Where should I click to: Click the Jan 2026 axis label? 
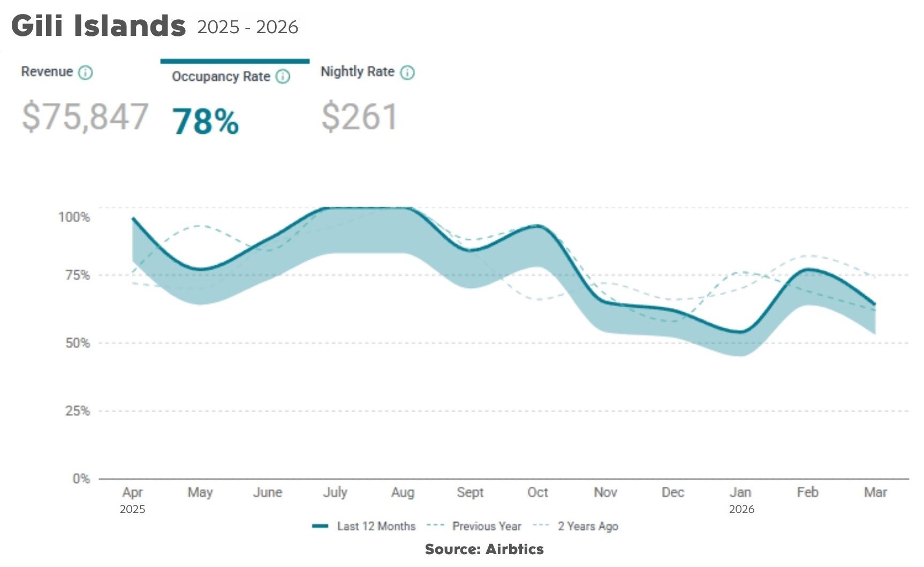(741, 500)
